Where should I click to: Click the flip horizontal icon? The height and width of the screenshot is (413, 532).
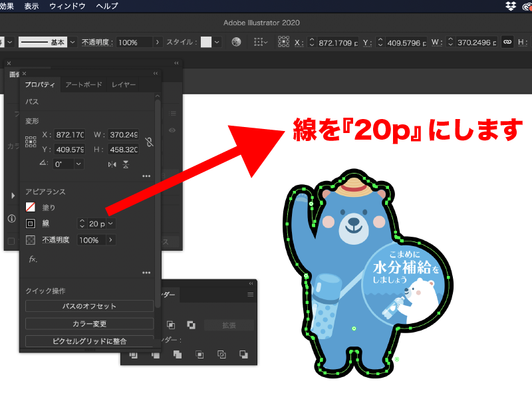[112, 164]
